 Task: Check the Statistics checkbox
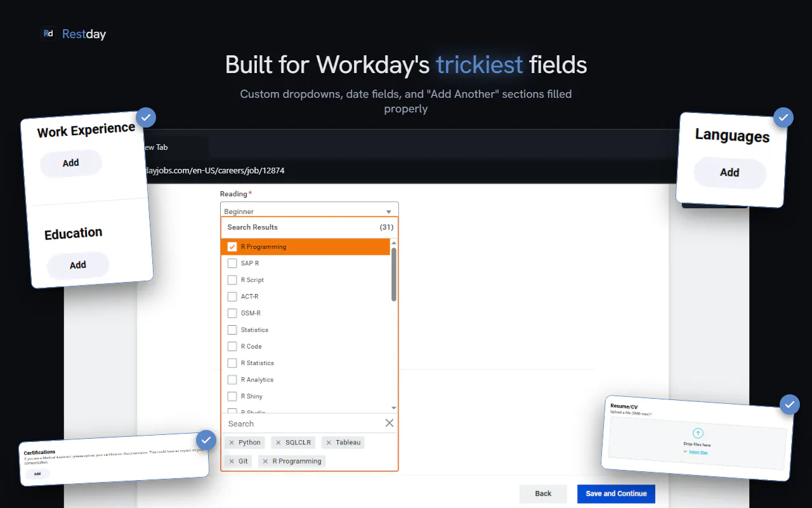(x=232, y=330)
